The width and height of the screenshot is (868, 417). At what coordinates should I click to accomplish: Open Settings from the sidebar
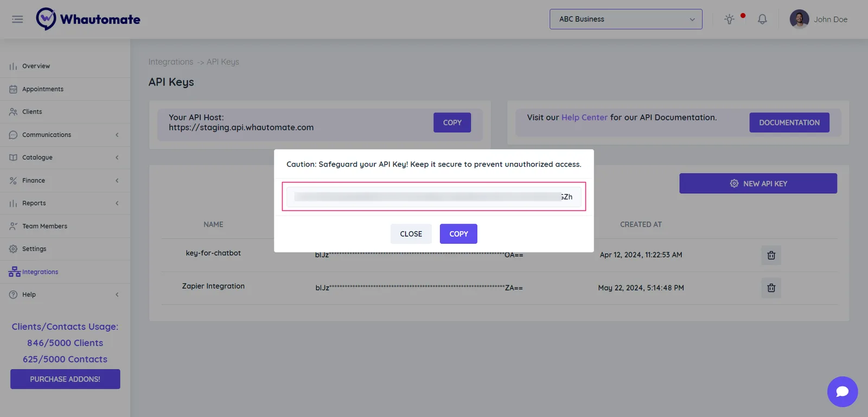point(34,249)
